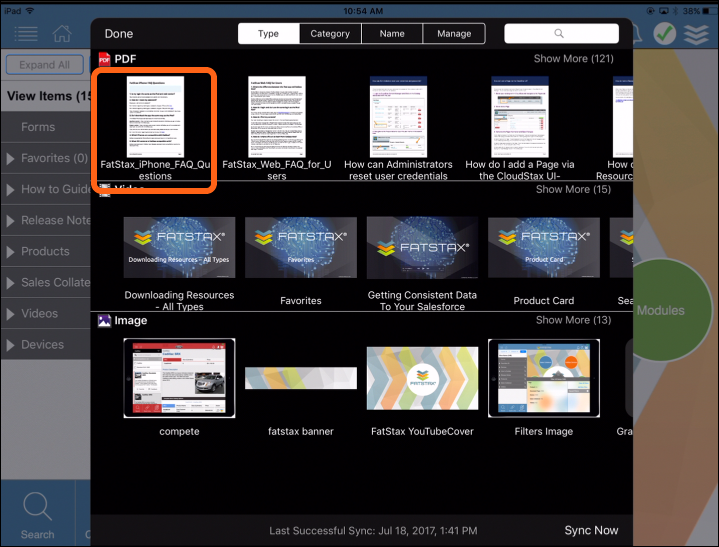Tap Done to close the library

coord(119,33)
